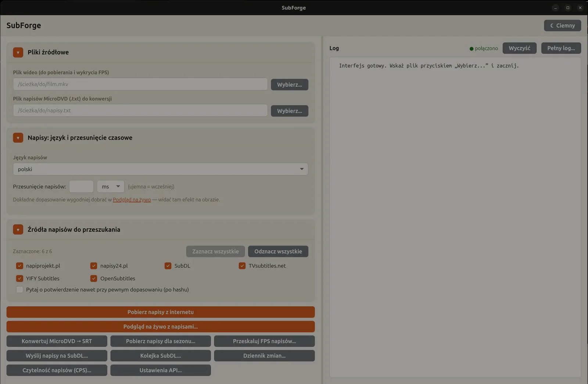Close the SubForge window
This screenshot has height=384, width=588.
pos(580,8)
